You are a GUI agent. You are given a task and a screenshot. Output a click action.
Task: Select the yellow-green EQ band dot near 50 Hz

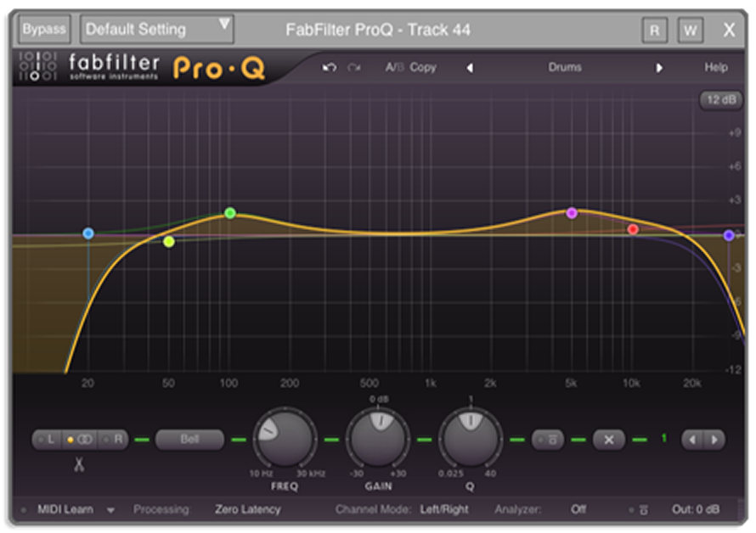click(169, 241)
